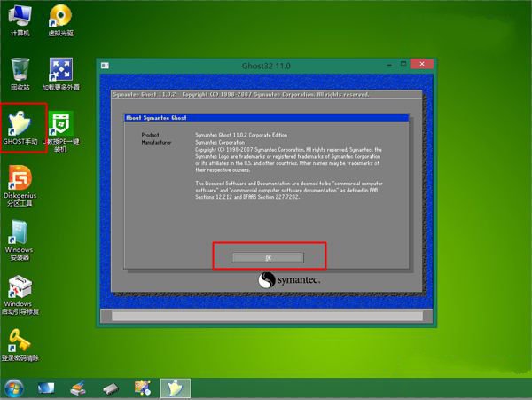Click the Product label text
This screenshot has height=400, width=532.
click(150, 135)
